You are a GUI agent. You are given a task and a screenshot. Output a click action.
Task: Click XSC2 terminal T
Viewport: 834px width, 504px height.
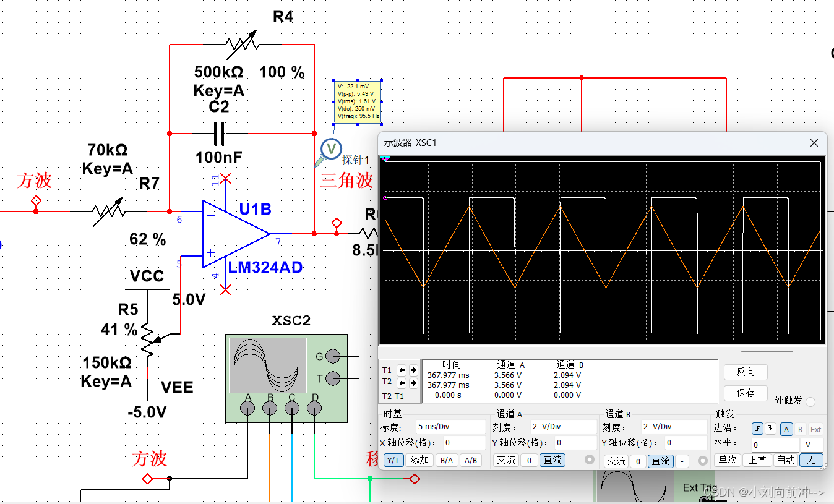click(x=332, y=378)
